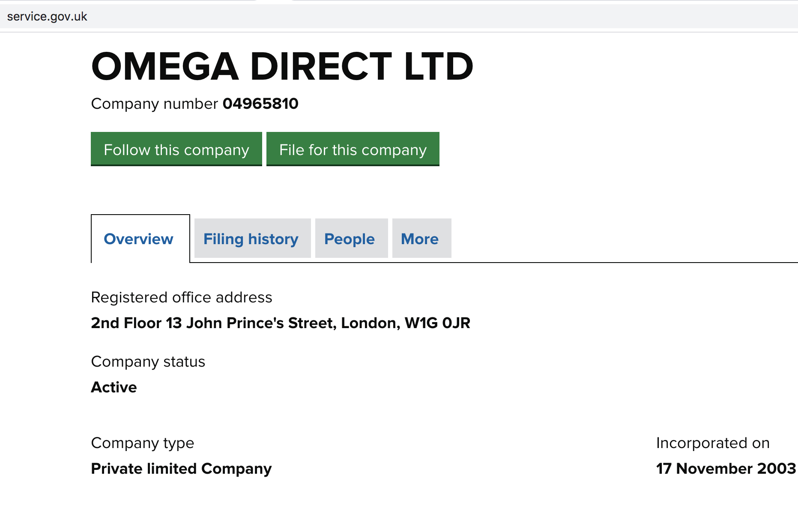
Task: Click the Company number label
Action: 155,104
